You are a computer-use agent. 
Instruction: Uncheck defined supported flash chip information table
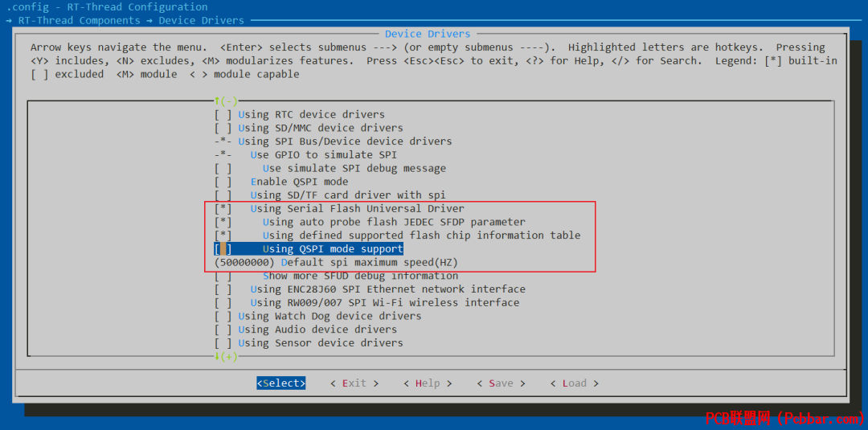[x=223, y=235]
